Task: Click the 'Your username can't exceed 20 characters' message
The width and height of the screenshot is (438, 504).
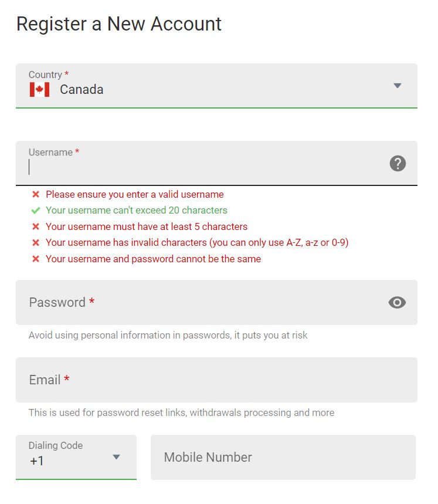Action: pos(137,210)
